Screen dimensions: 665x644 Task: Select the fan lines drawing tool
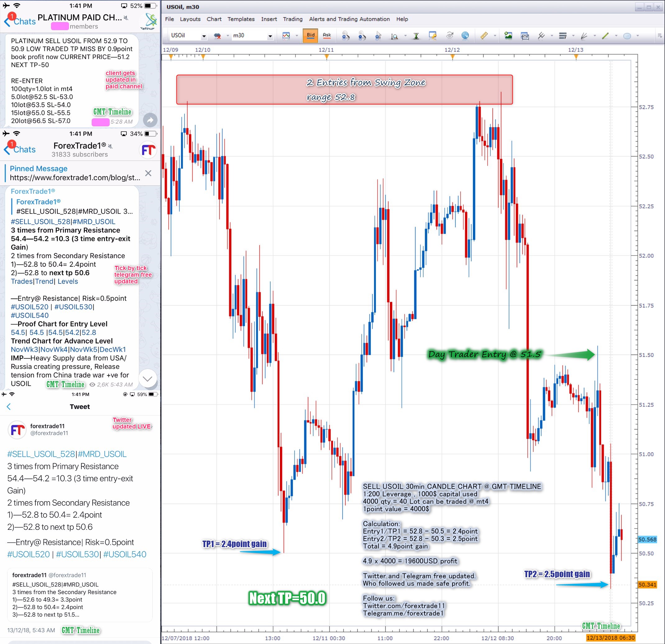point(584,36)
